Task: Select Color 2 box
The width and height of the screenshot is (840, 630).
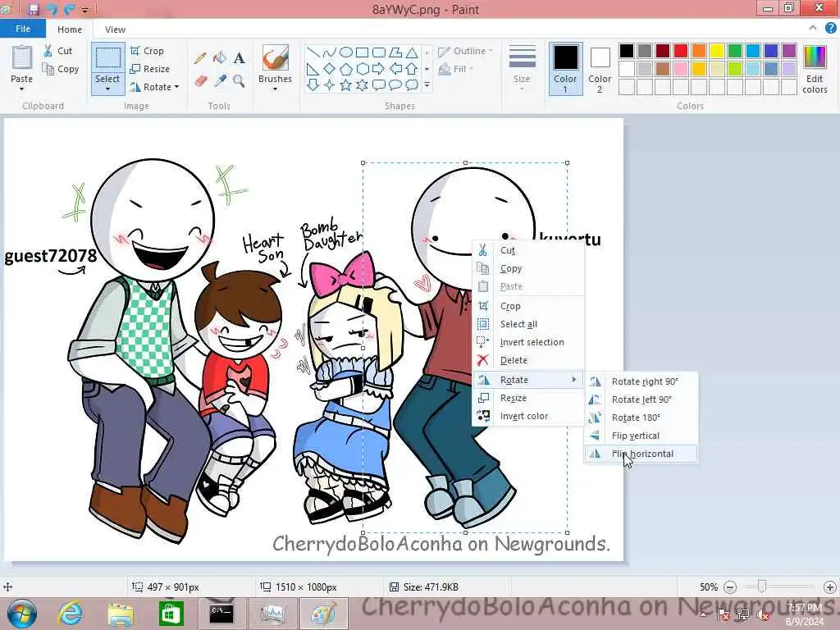Action: [x=600, y=69]
